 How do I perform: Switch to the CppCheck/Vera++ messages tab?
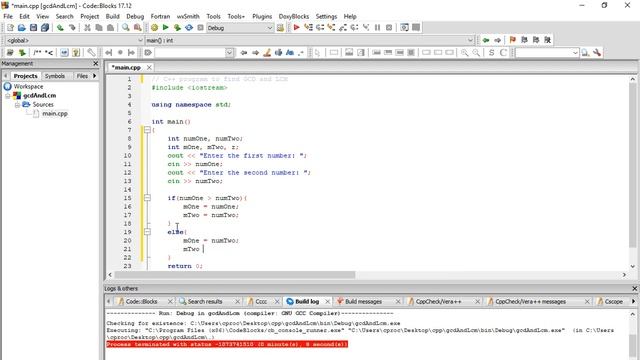(530, 302)
